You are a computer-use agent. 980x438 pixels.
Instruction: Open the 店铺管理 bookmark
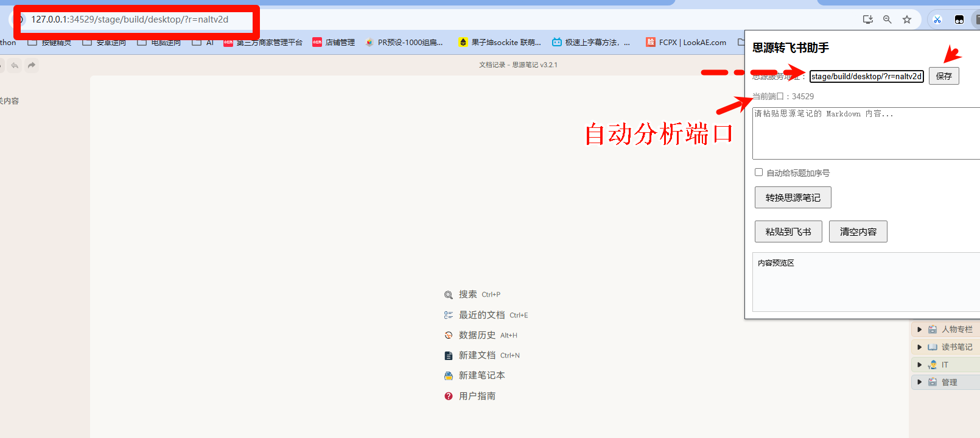point(334,43)
